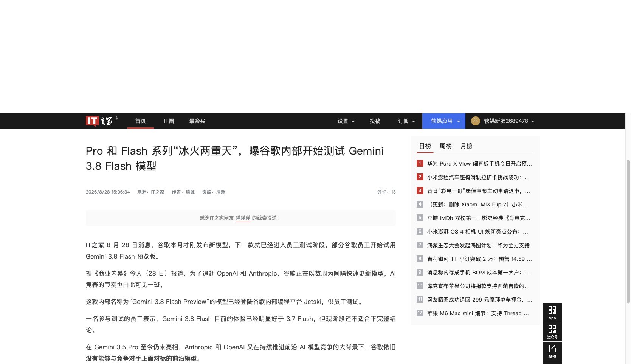Expand the 订阅 dropdown
Image resolution: width=631 pixels, height=364 pixels.
click(x=406, y=121)
